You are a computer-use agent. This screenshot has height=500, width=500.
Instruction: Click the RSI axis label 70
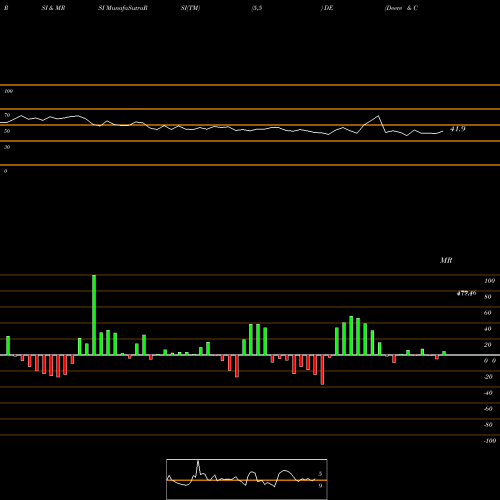point(7,115)
